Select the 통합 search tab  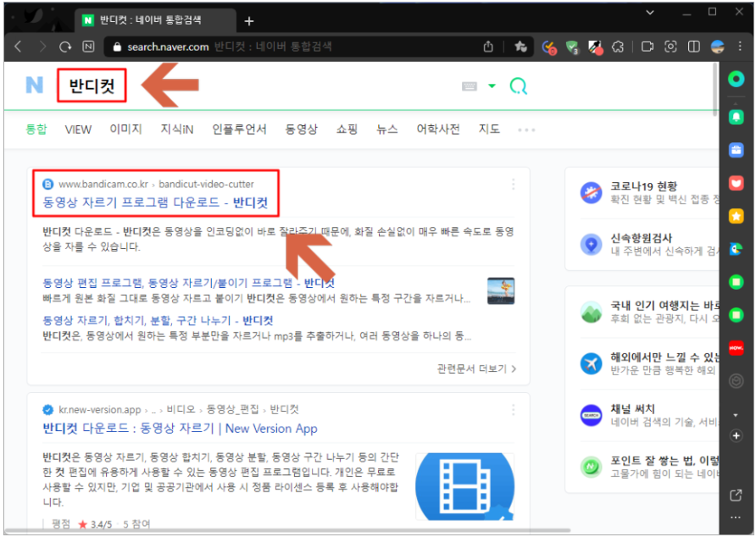coord(36,130)
